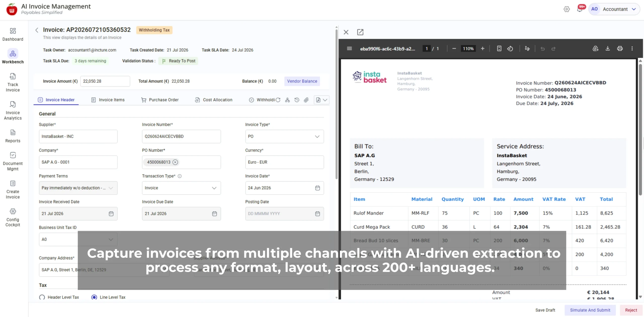Open the Dashboard sidebar icon
Screen dimensions: 644x317
tap(13, 34)
